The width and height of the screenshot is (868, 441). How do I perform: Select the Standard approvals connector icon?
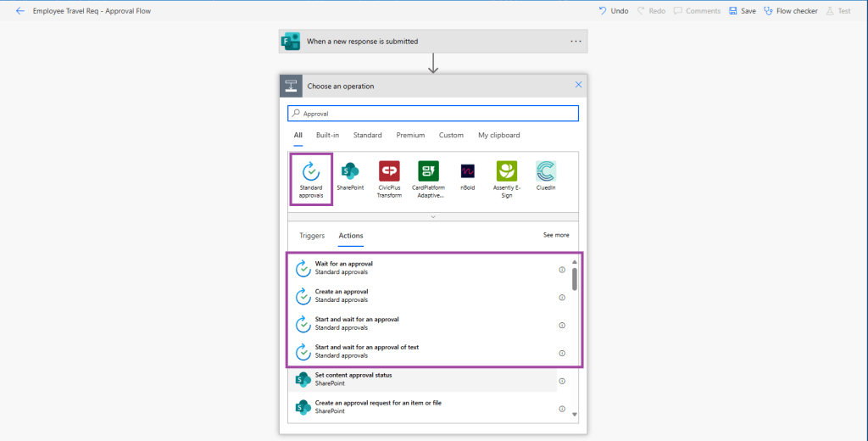pyautogui.click(x=310, y=172)
